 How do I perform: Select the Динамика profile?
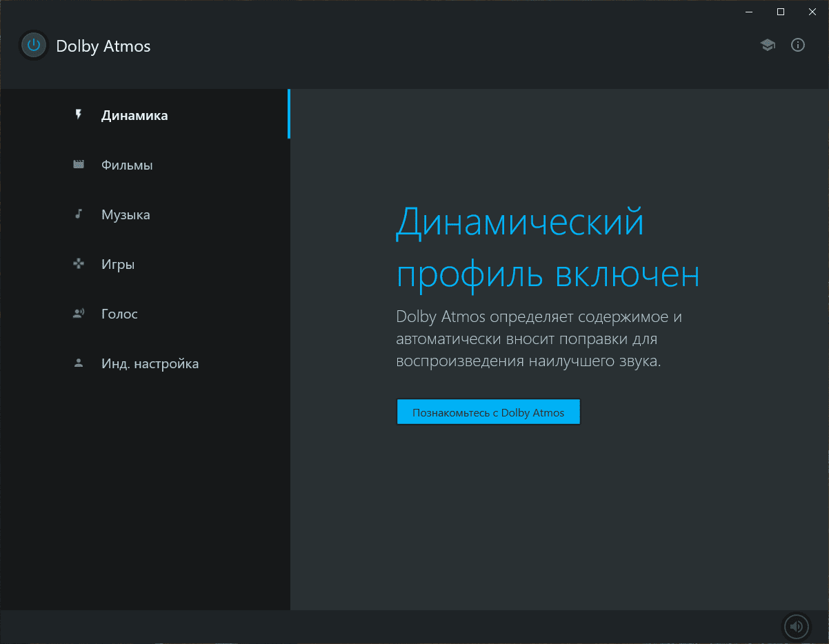145,114
